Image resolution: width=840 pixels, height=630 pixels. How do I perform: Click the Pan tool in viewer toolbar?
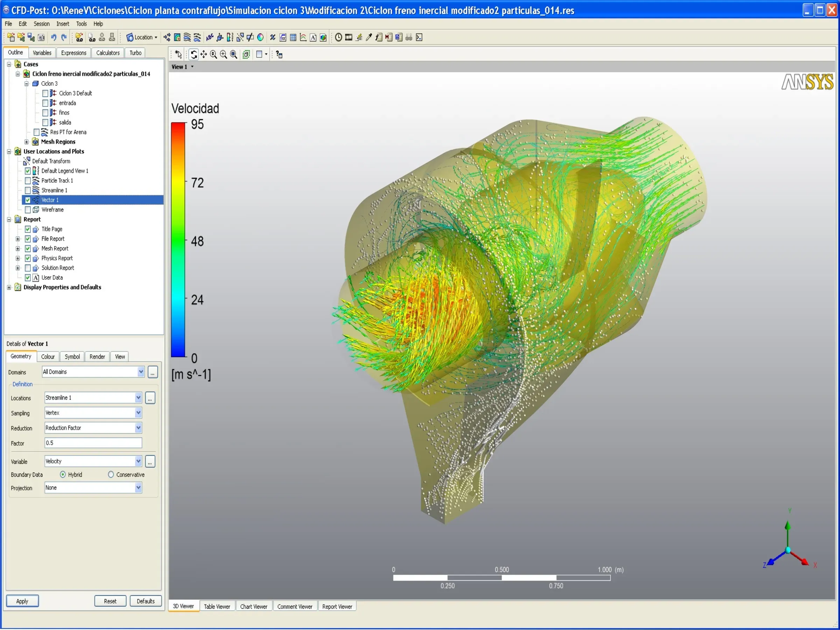coord(204,55)
